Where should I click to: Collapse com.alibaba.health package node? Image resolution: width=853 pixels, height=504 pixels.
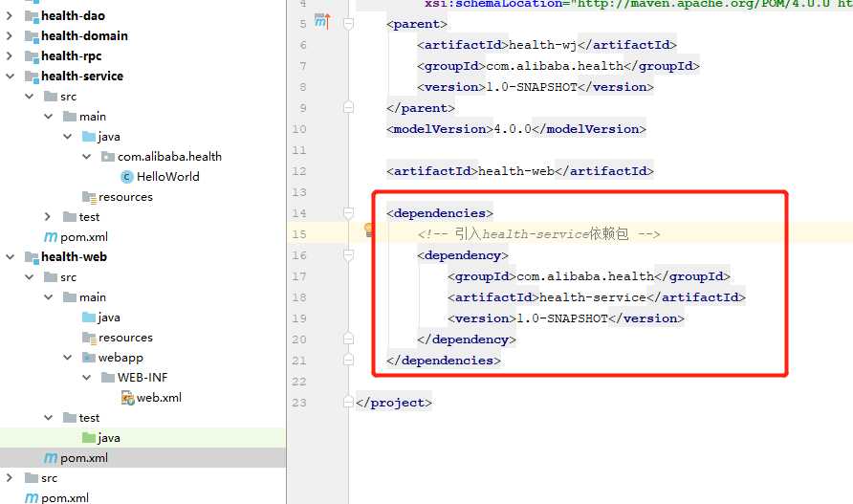point(86,157)
